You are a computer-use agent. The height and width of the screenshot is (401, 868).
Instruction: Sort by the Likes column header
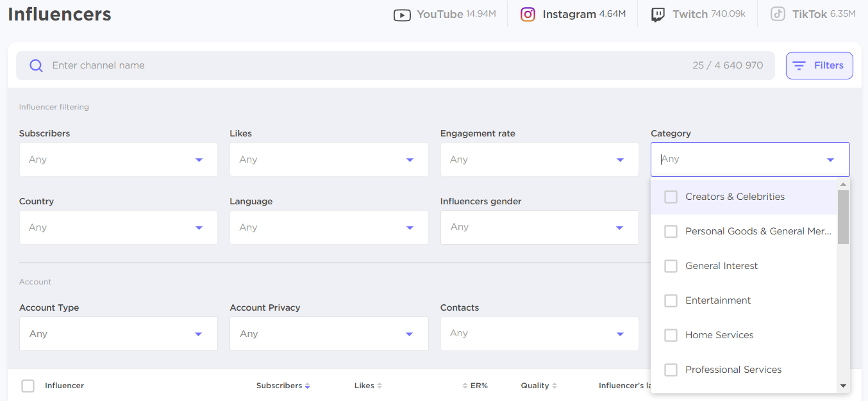364,386
